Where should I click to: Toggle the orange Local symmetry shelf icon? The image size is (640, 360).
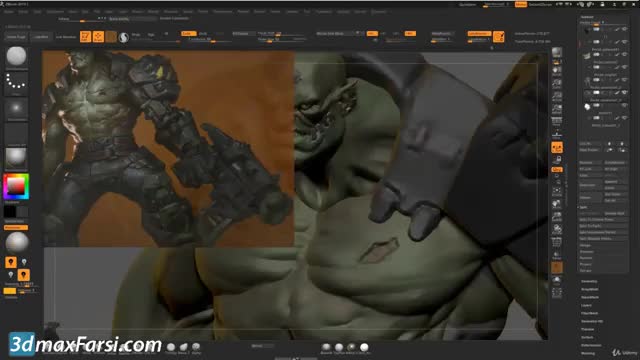[x=557, y=147]
